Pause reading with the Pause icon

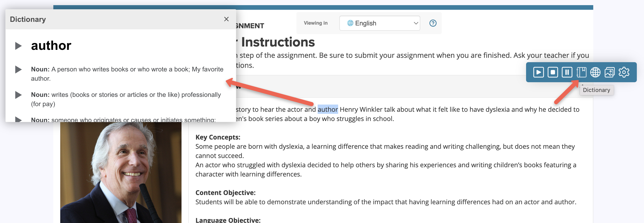(567, 72)
